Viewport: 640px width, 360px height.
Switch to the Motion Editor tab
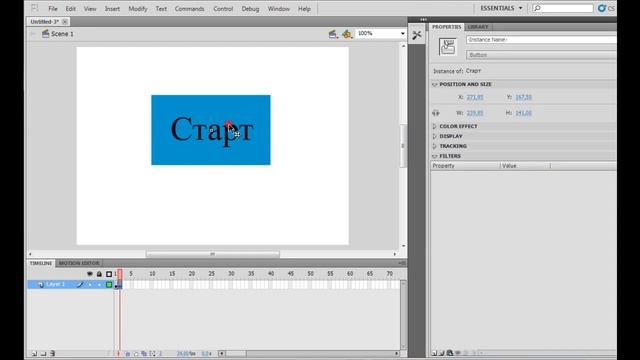[x=79, y=263]
